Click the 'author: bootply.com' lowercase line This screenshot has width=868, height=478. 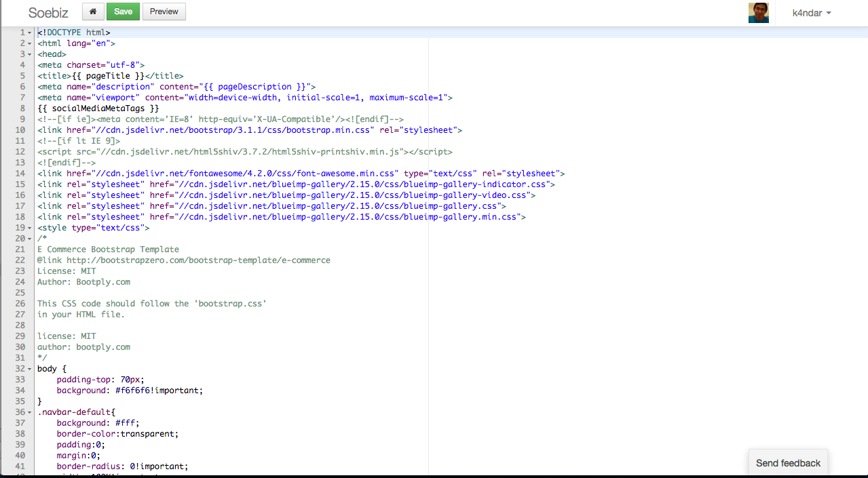84,347
